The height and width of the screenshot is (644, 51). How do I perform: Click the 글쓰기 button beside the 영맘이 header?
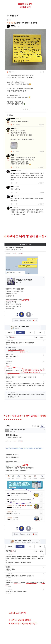pos(43,426)
